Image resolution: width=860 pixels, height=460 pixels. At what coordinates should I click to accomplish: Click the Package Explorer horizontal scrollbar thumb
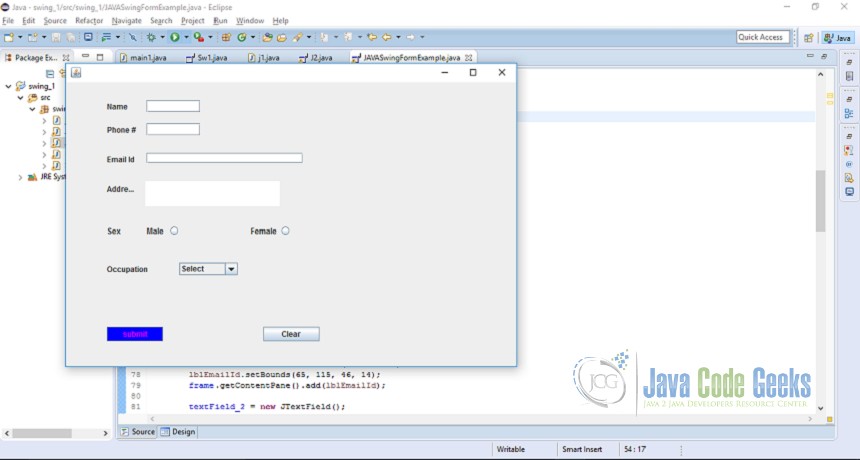(x=42, y=433)
